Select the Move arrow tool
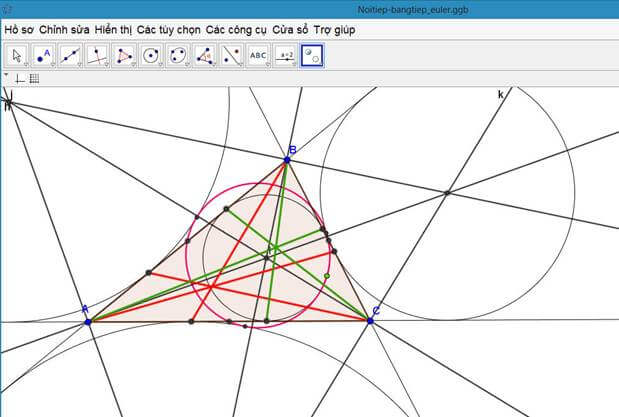Image resolution: width=619 pixels, height=417 pixels. click(17, 56)
